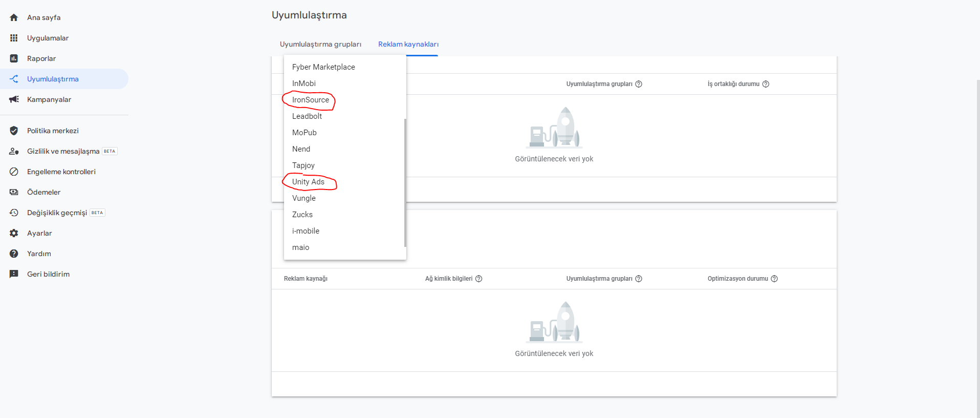Select Tapjoy in the ad source list
This screenshot has height=418, width=980.
[x=345, y=165]
